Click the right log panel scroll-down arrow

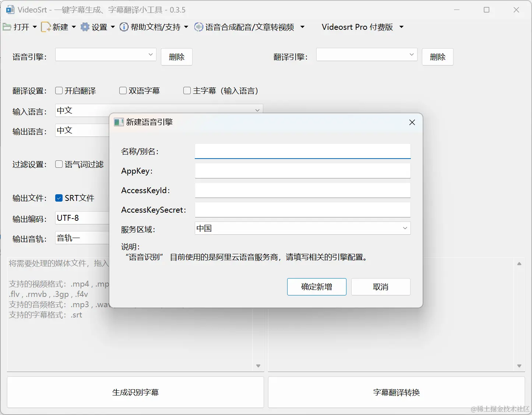[519, 366]
